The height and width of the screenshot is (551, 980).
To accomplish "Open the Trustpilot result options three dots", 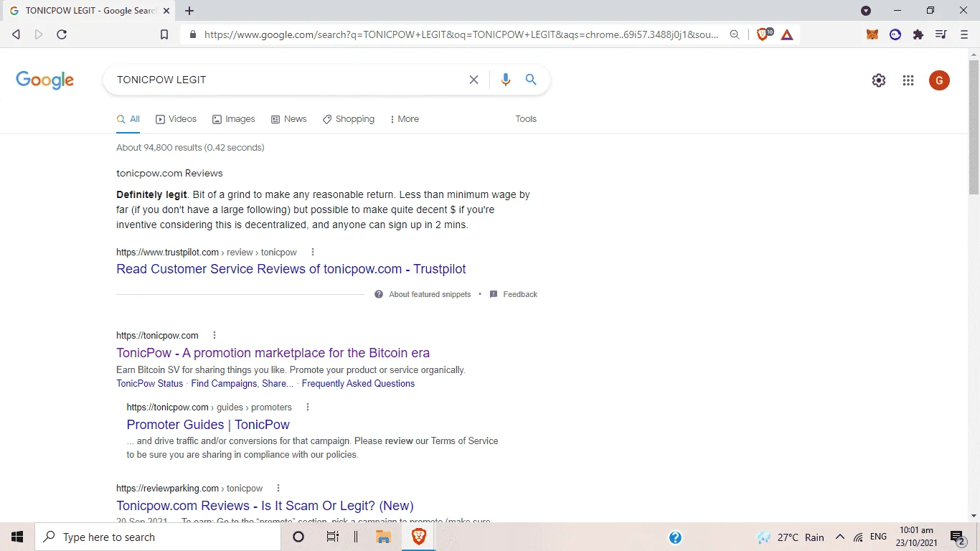I will [x=312, y=253].
